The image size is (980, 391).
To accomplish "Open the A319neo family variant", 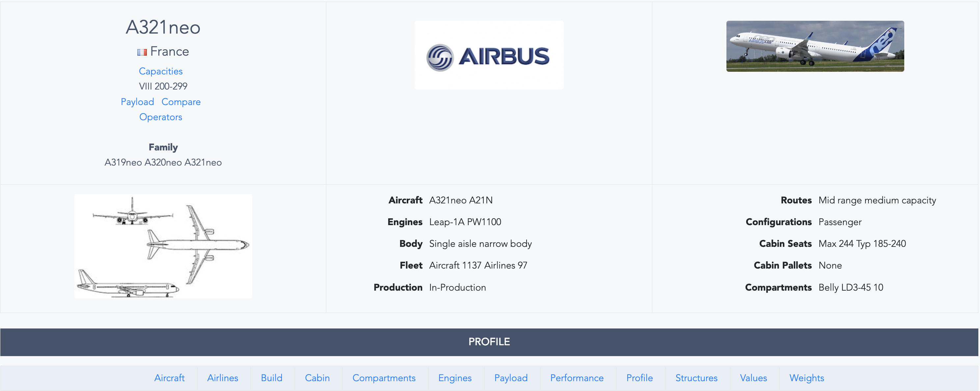I will pyautogui.click(x=122, y=162).
